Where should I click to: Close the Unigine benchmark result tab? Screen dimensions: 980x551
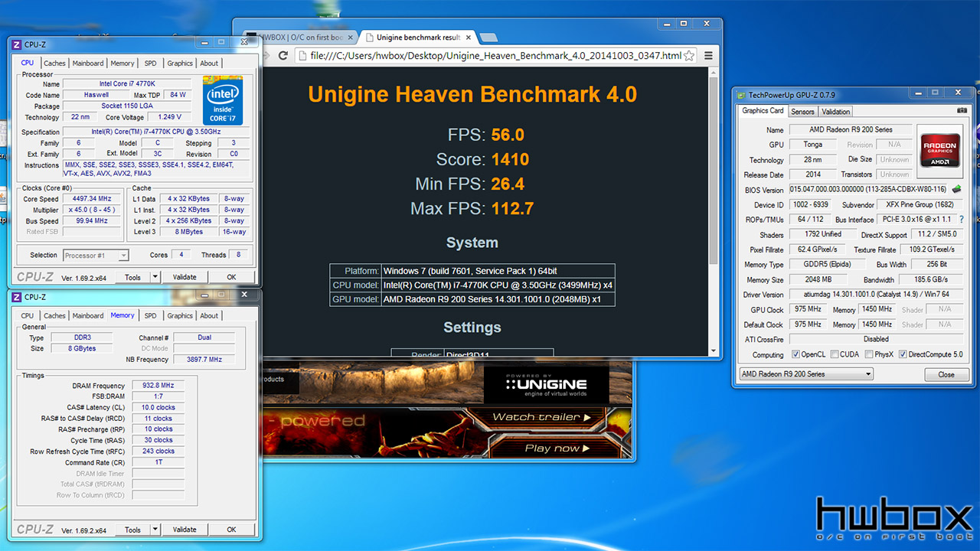pos(468,37)
